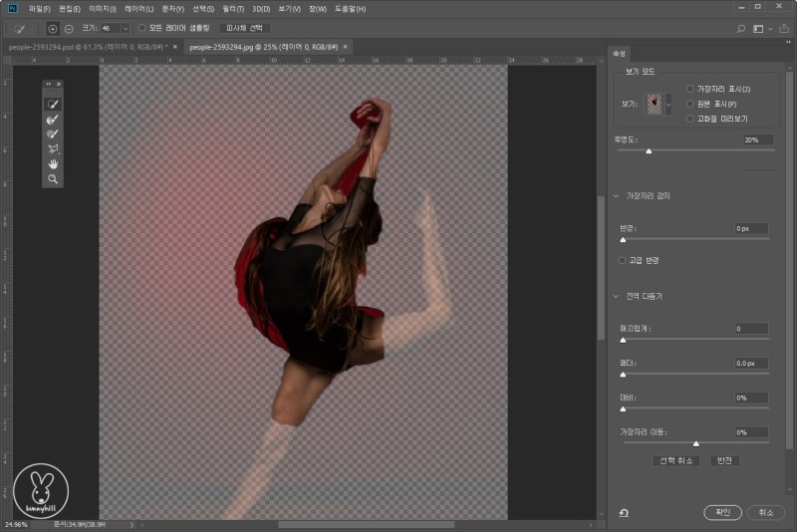Click the subtract-from-selection minus icon
Screen dimensions: 797x532
[68, 29]
